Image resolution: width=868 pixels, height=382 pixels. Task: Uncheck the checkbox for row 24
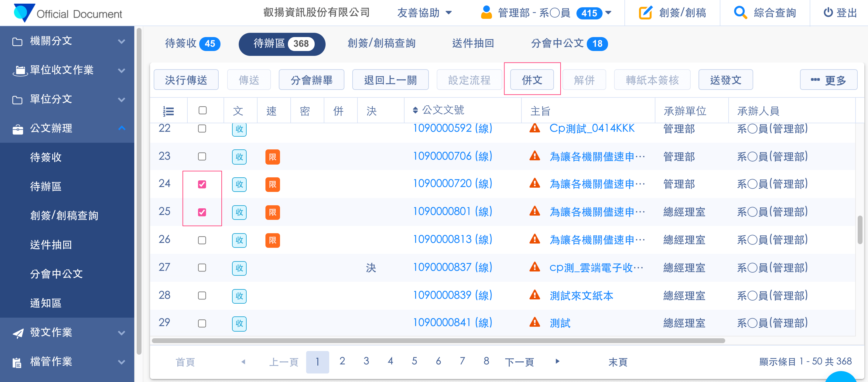pos(202,184)
